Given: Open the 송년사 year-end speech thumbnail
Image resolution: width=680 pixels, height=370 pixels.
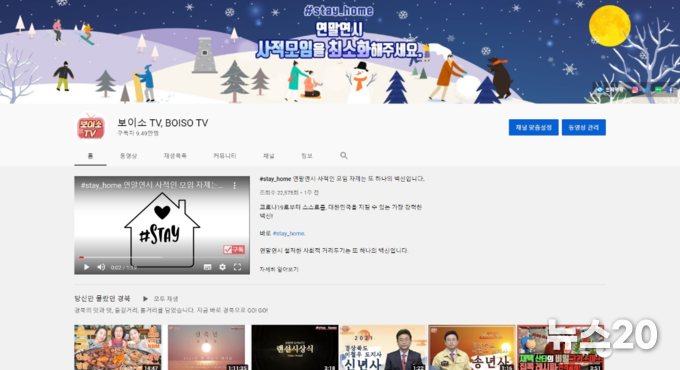Looking at the screenshot, I should (472, 347).
